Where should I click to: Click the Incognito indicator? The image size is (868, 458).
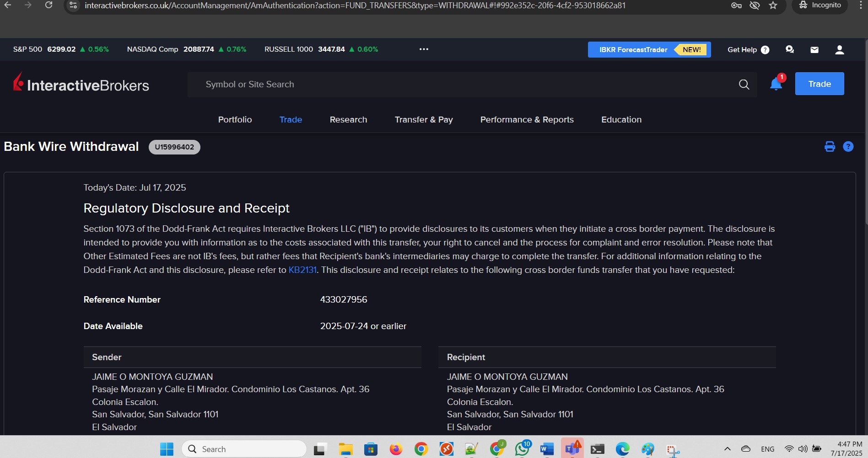(x=820, y=5)
